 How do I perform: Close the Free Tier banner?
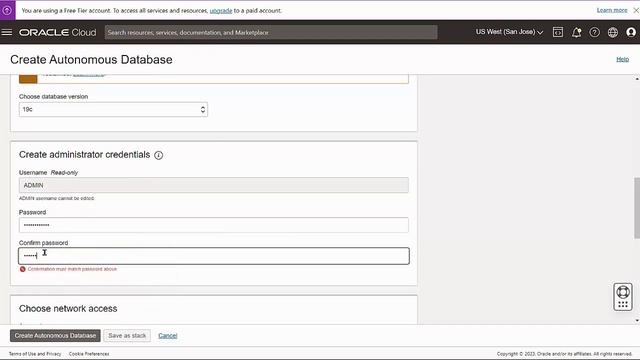[636, 11]
